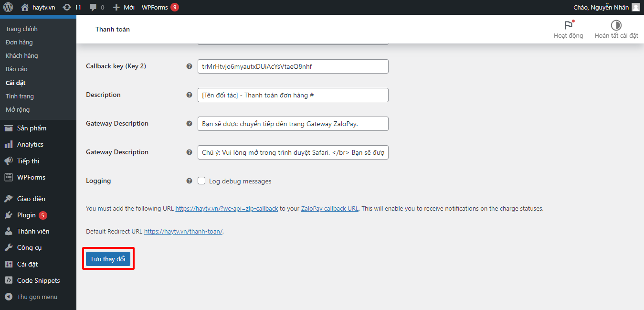Open Khách hàng in the sidebar

(21, 56)
